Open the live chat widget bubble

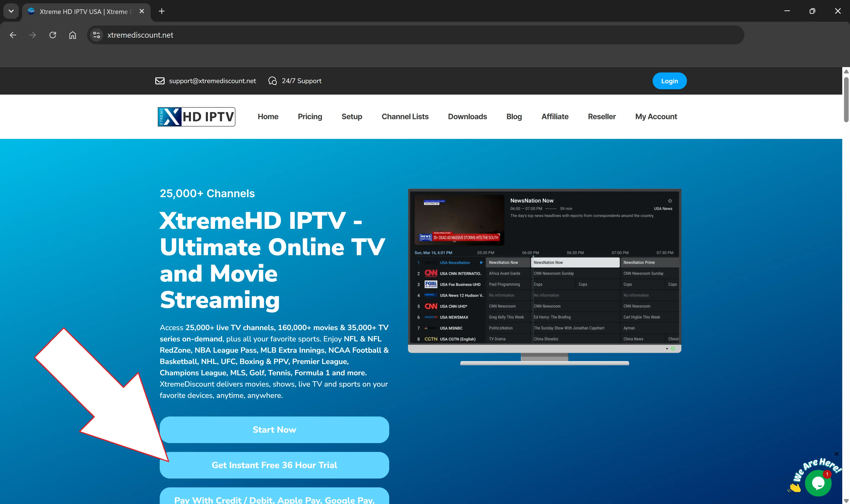click(x=818, y=483)
